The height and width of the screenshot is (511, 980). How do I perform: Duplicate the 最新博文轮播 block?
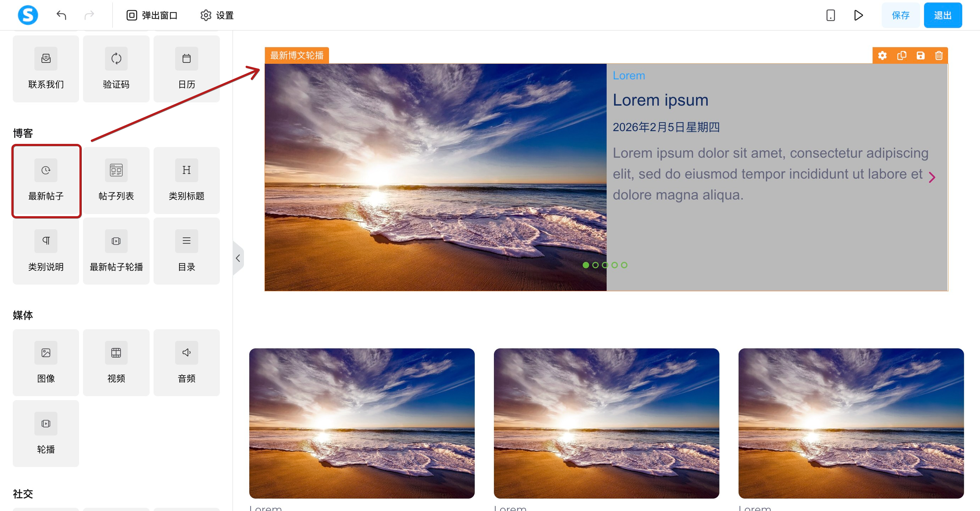click(x=901, y=56)
